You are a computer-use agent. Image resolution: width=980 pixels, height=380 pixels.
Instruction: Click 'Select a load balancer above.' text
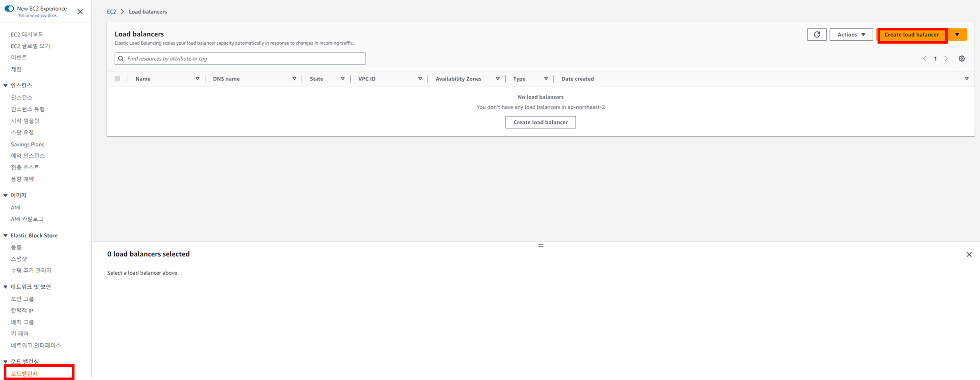point(143,273)
